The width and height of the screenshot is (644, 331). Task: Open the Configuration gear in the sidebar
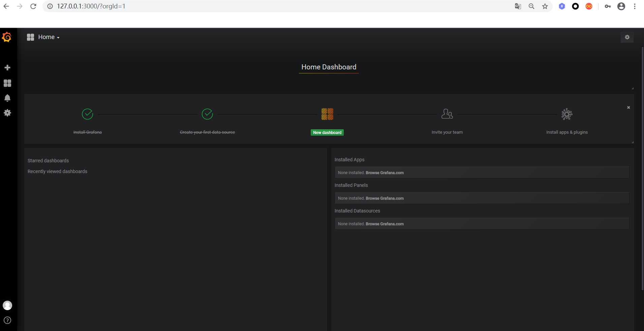tap(7, 113)
